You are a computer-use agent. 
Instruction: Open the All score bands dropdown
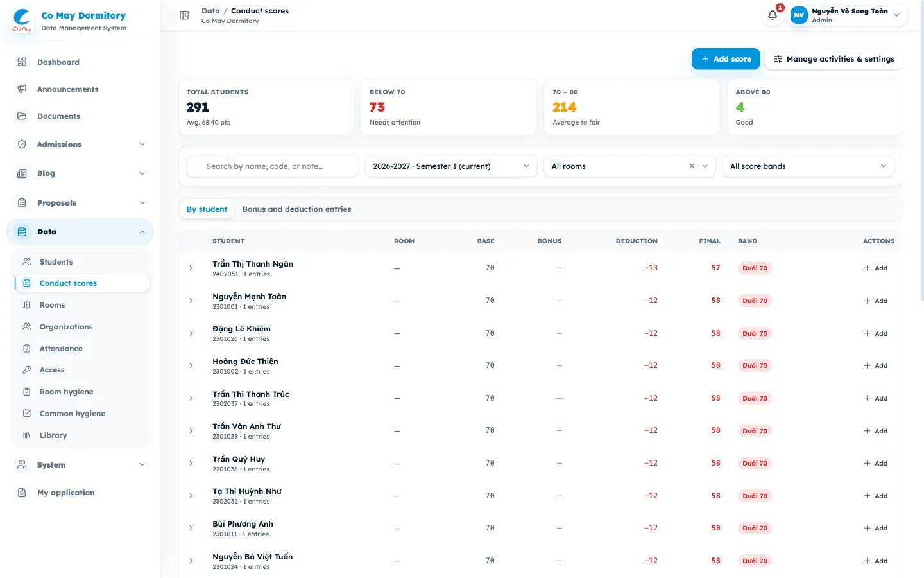coord(808,166)
